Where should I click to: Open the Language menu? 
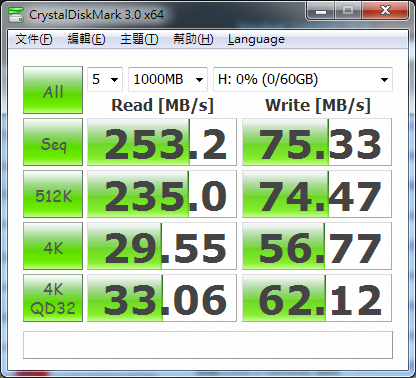coord(256,39)
